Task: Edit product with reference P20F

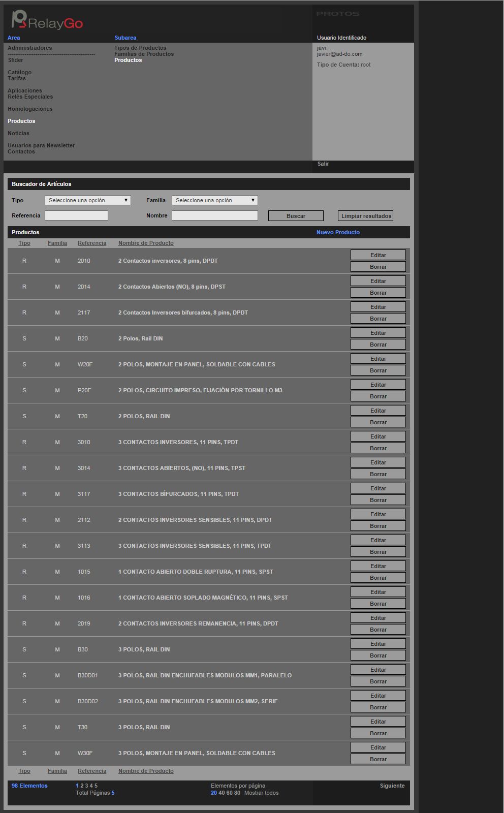Action: coord(378,385)
